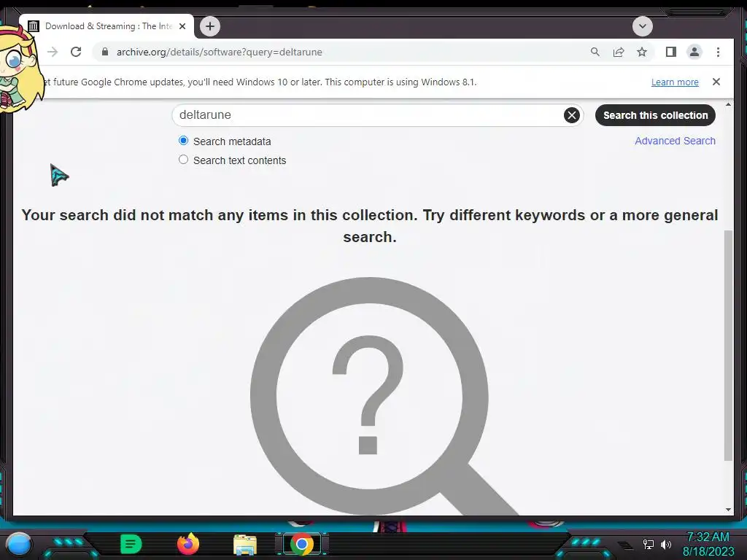
Task: Click the Chrome reload button
Action: click(x=76, y=52)
